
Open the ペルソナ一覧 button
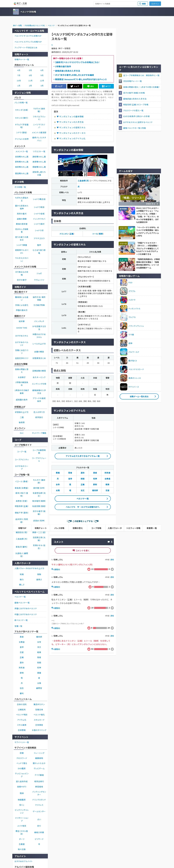pyautogui.click(x=83, y=498)
